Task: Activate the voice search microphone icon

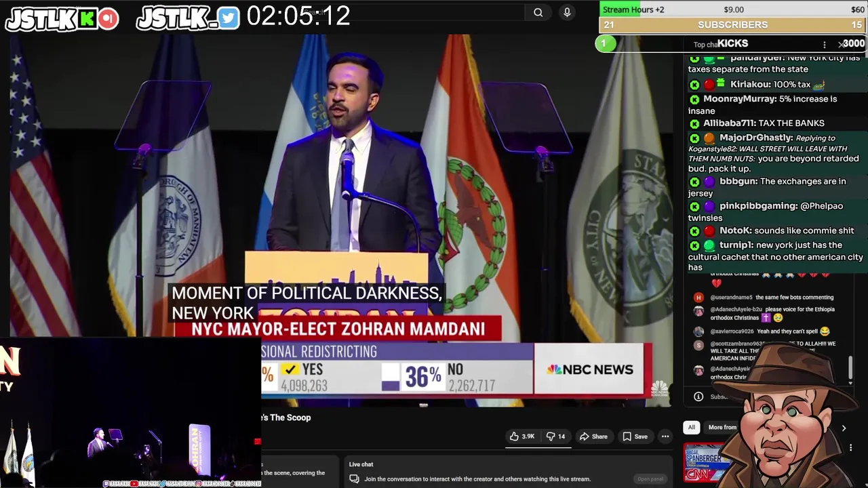Action: point(567,12)
